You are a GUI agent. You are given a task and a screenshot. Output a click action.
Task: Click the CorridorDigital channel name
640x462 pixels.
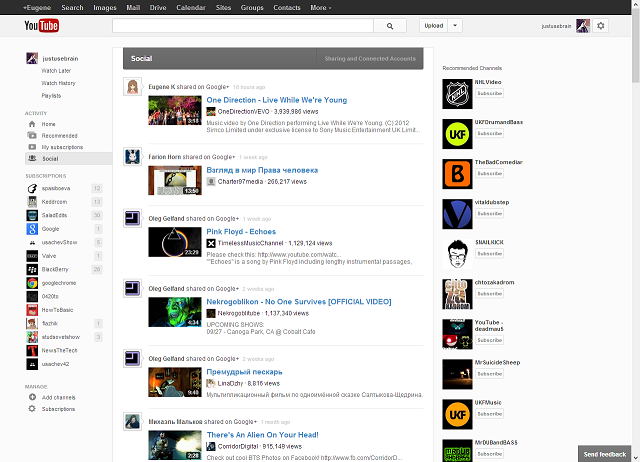point(238,446)
